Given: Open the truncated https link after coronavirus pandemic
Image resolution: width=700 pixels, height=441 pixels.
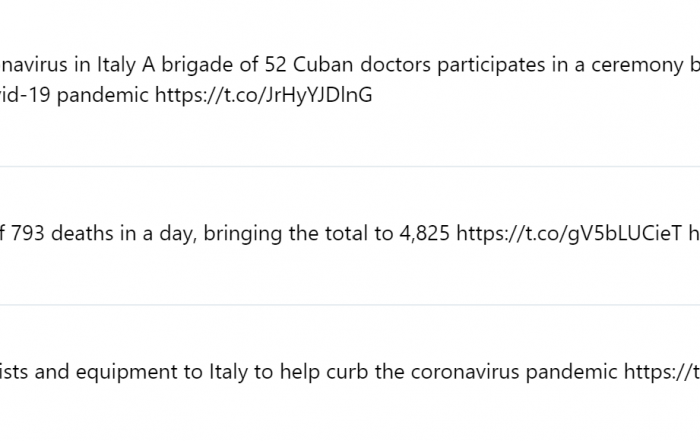Looking at the screenshot, I should coord(662,372).
